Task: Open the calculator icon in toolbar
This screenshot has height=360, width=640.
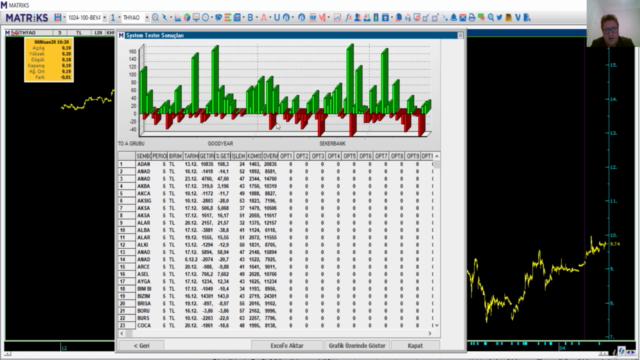Action: 237,18
